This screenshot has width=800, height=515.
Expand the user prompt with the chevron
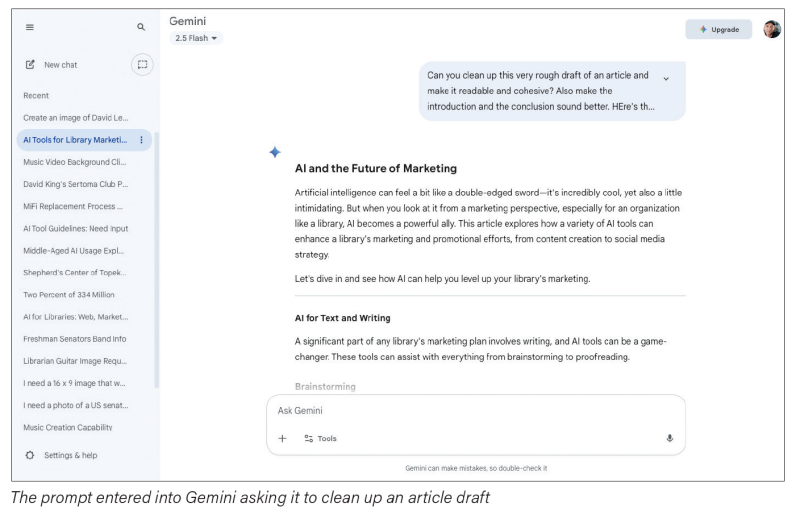point(666,79)
